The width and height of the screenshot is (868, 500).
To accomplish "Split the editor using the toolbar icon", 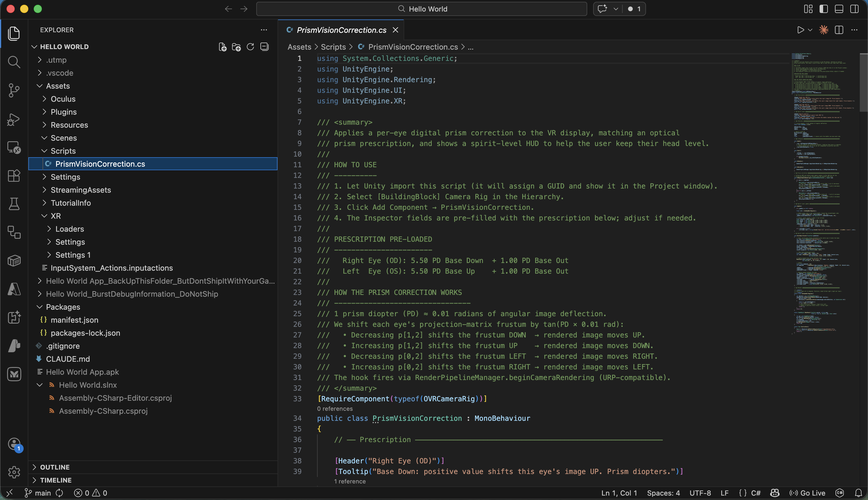I will [838, 30].
